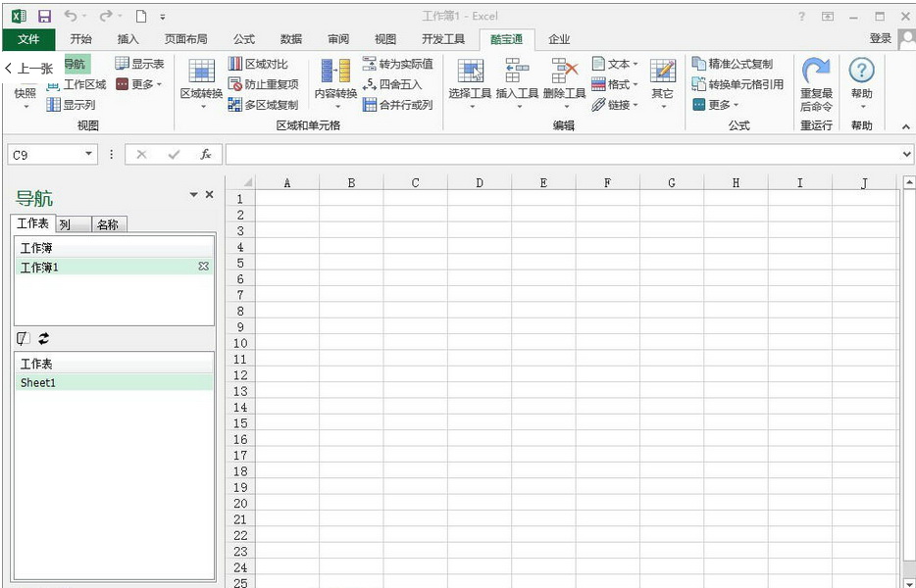Expand the formula bar
The height and width of the screenshot is (588, 916).
906,155
